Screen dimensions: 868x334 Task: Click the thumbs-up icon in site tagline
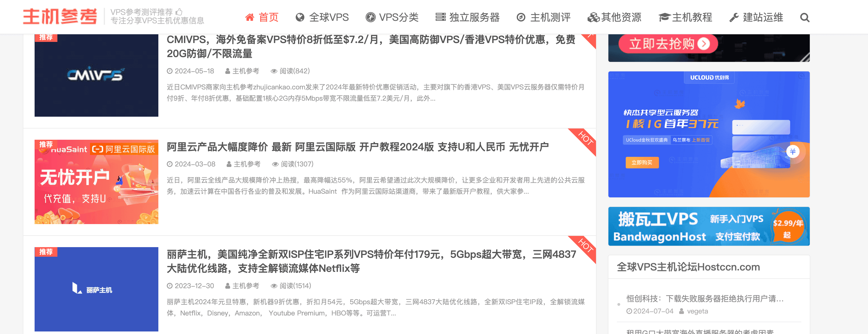pyautogui.click(x=179, y=12)
